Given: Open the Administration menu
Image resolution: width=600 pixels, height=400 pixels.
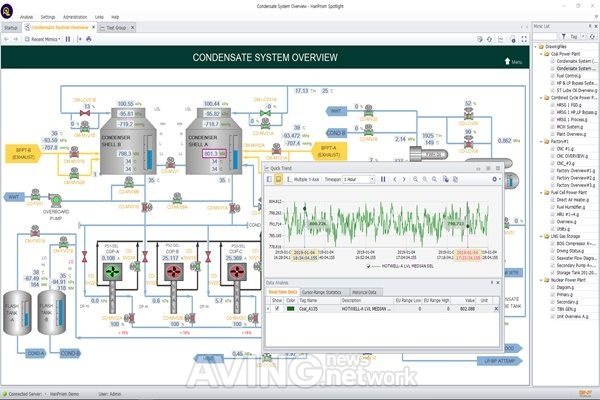Looking at the screenshot, I should (x=75, y=17).
